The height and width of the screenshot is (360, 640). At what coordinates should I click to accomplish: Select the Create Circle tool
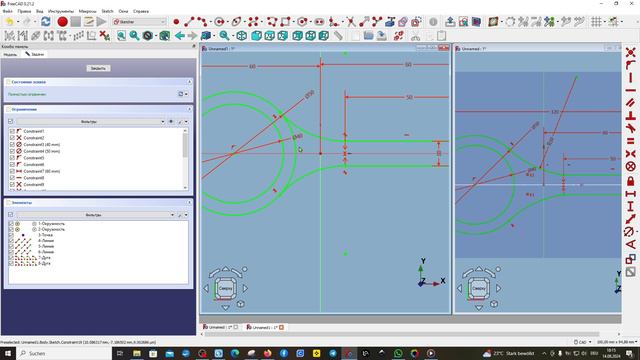tap(220, 22)
